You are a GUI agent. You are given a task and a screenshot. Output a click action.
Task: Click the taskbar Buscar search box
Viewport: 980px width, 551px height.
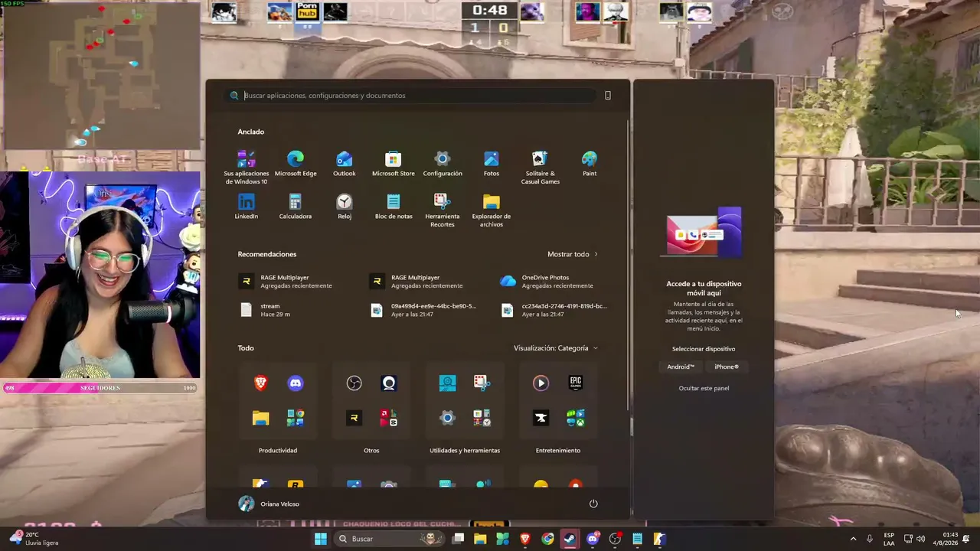(391, 539)
